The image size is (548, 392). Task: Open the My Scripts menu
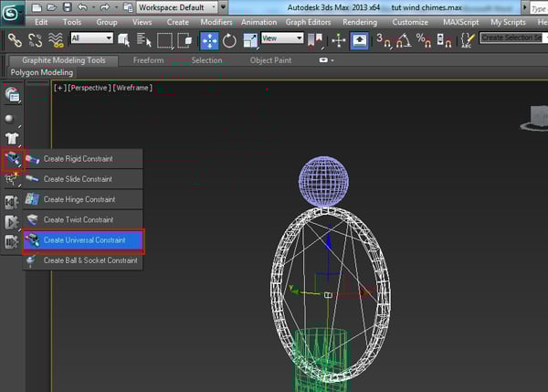[508, 22]
